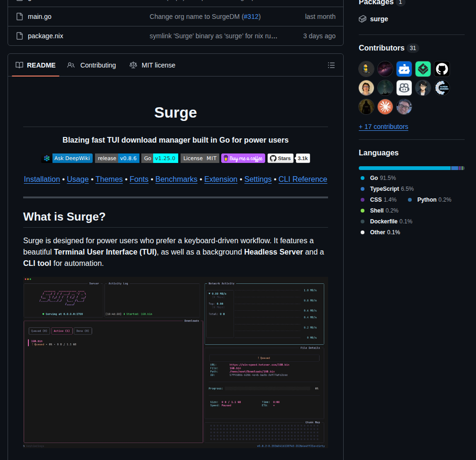Filter by Dockerfile language 0.1%
476x460 pixels.
click(386, 221)
